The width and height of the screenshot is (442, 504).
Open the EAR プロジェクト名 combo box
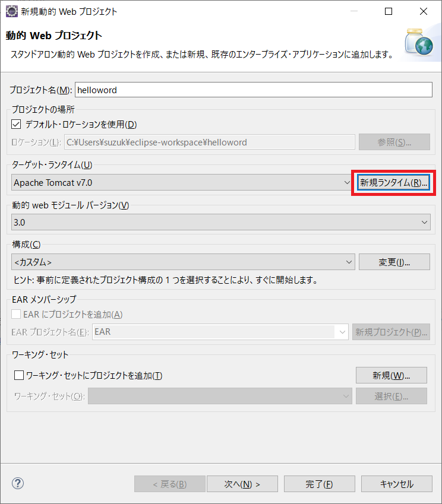tap(220, 332)
